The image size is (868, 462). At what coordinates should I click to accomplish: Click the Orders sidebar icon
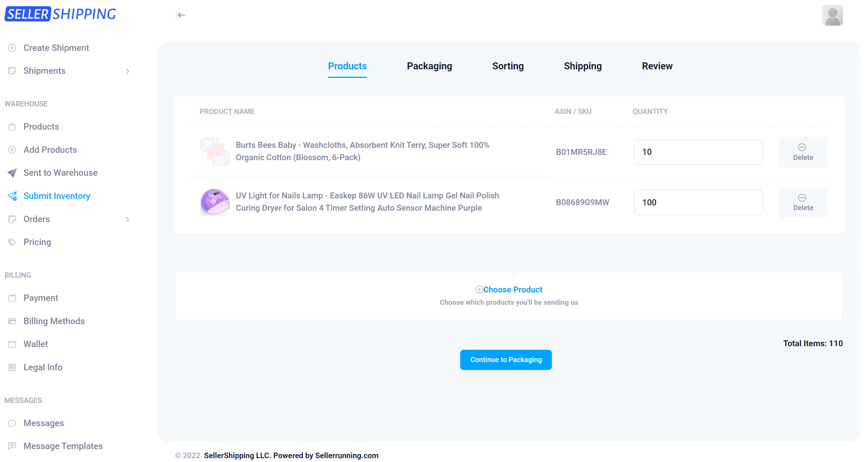pyautogui.click(x=12, y=219)
